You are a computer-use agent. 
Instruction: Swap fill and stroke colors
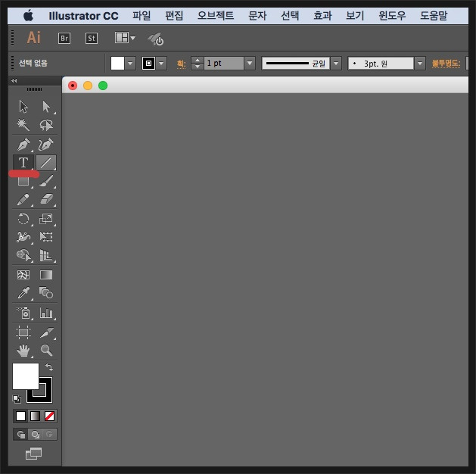[49, 367]
